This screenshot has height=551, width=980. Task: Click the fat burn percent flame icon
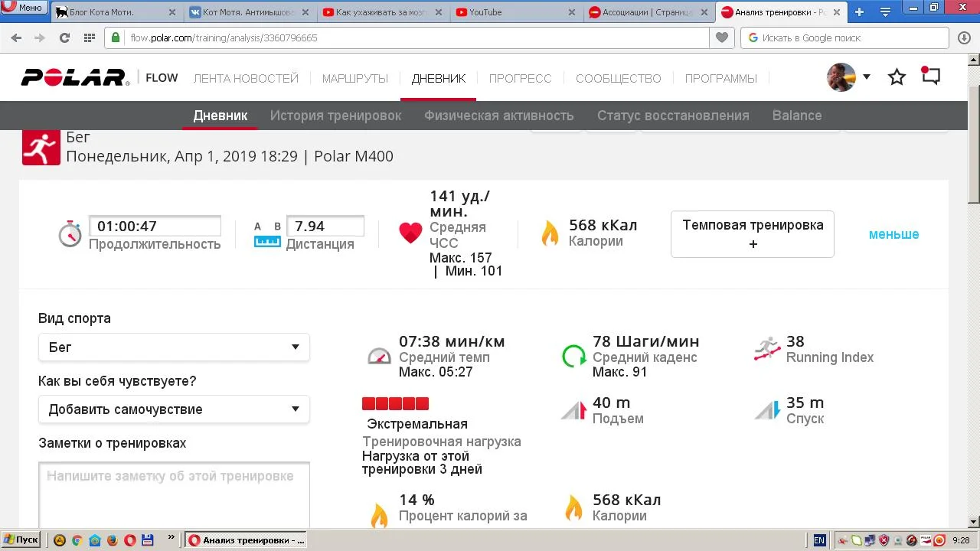coord(379,515)
